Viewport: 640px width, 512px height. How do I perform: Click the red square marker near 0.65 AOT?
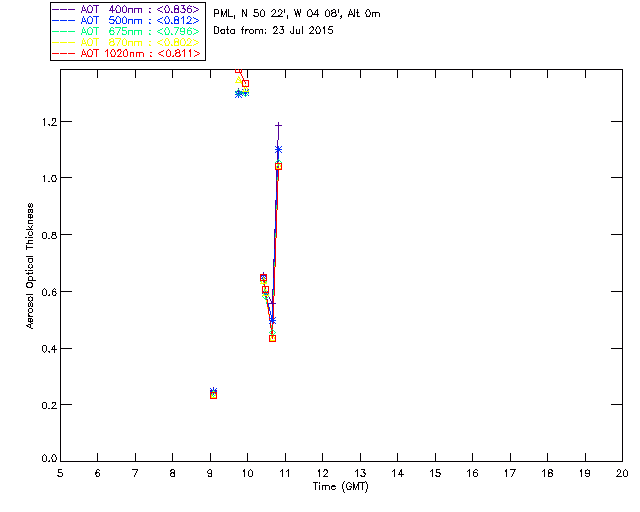pos(263,278)
